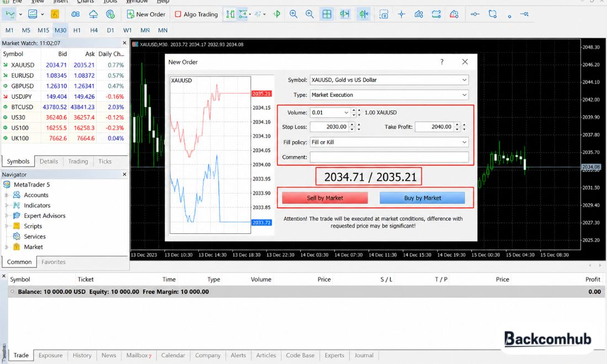Click the Profit column header
This screenshot has height=364, width=607.
[593, 279]
